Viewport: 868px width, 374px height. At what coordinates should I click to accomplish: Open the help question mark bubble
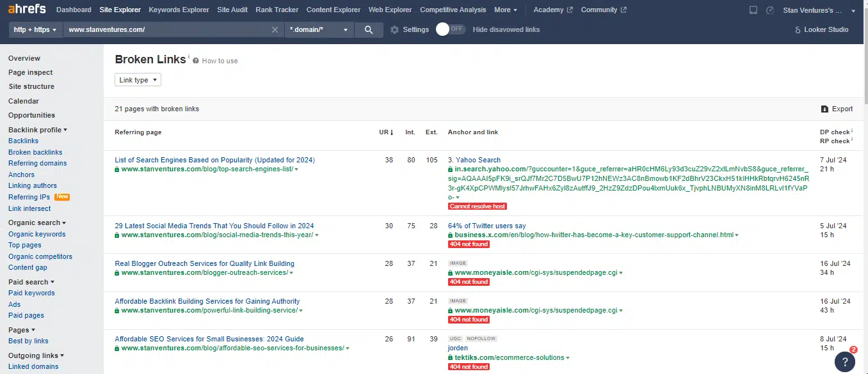844,361
